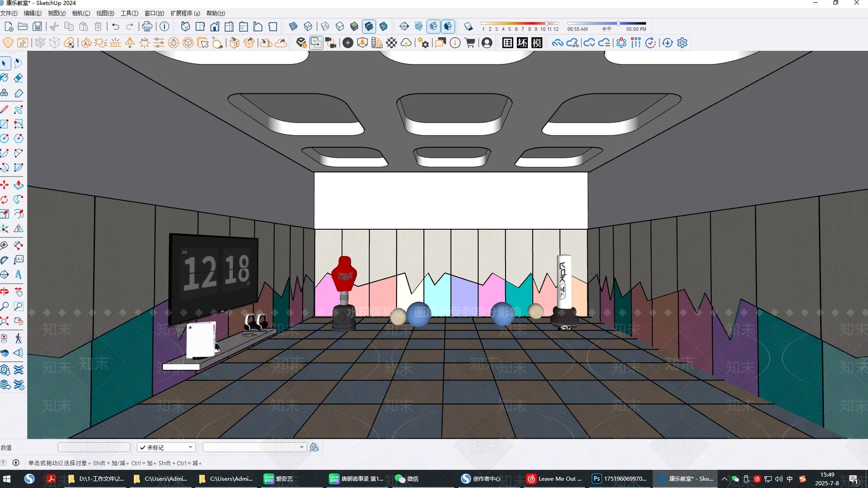Click the Model Info icon in top toolbar
The width and height of the screenshot is (868, 488).
[164, 27]
